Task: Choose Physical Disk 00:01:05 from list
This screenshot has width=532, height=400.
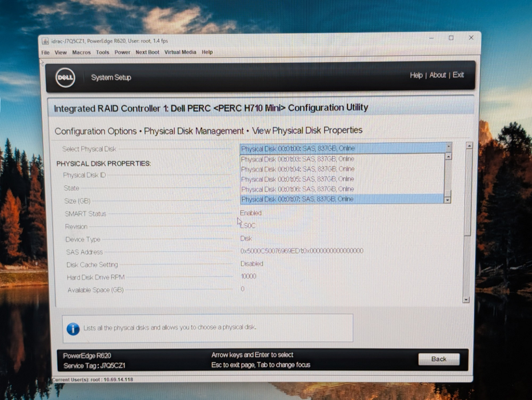Action: pyautogui.click(x=342, y=179)
